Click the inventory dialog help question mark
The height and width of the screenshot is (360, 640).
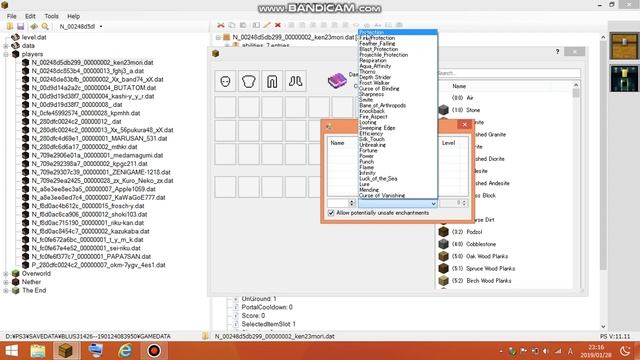coord(557,52)
